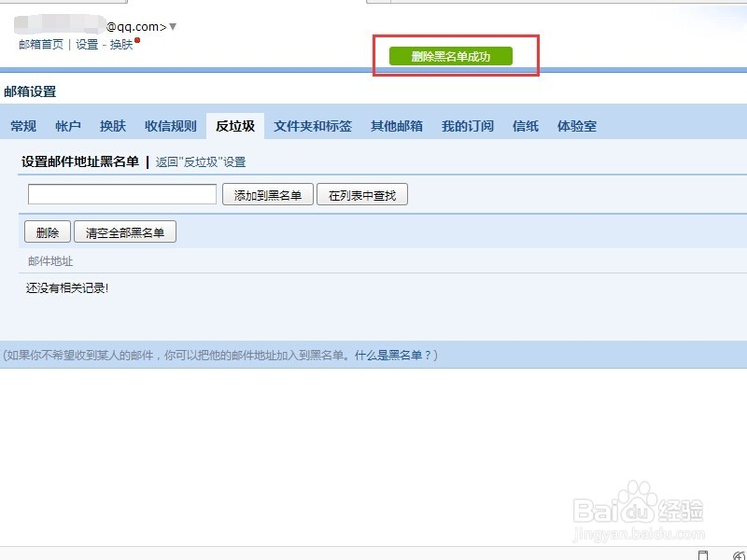
Task: Click 清空全部黑名单 to clear the blacklist
Action: tap(125, 231)
